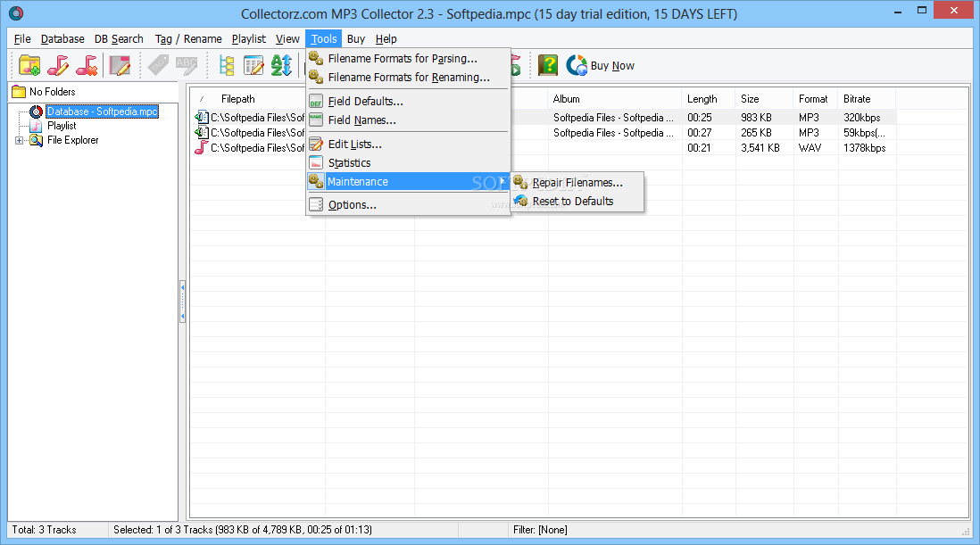Select Database - Softpedia.mpc tree item

(x=102, y=111)
